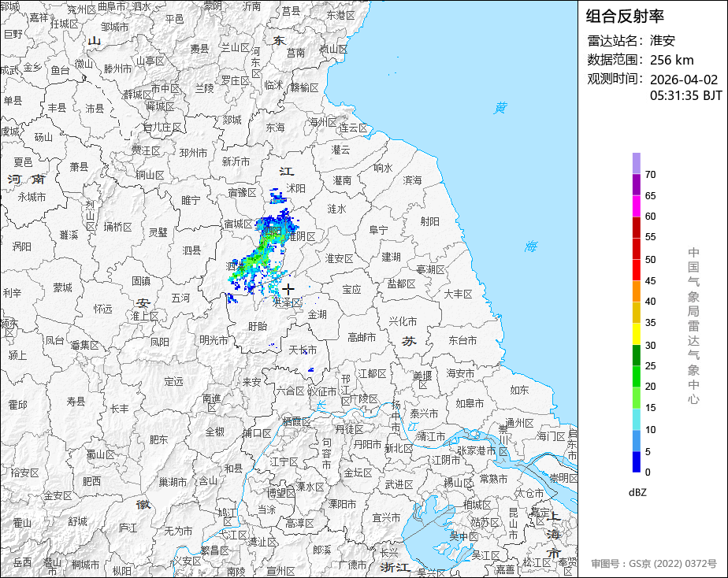Click the 组合反射率 title
This screenshot has height=578, width=728.
626,15
